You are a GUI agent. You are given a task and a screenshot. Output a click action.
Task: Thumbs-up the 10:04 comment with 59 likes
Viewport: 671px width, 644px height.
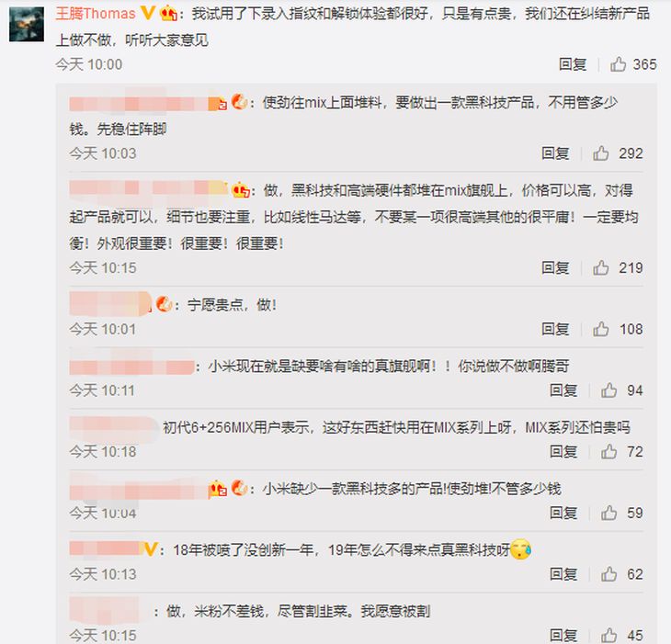pyautogui.click(x=608, y=513)
